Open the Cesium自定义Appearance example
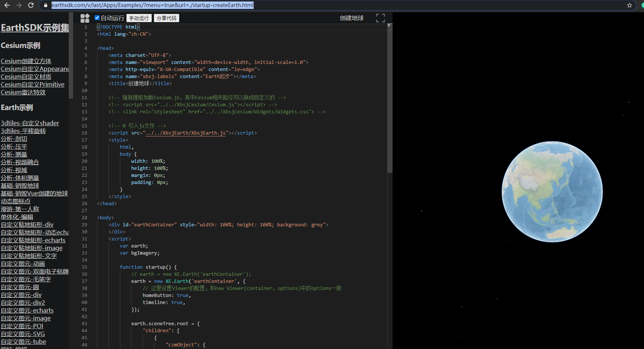The height and width of the screenshot is (349, 644). tap(35, 69)
